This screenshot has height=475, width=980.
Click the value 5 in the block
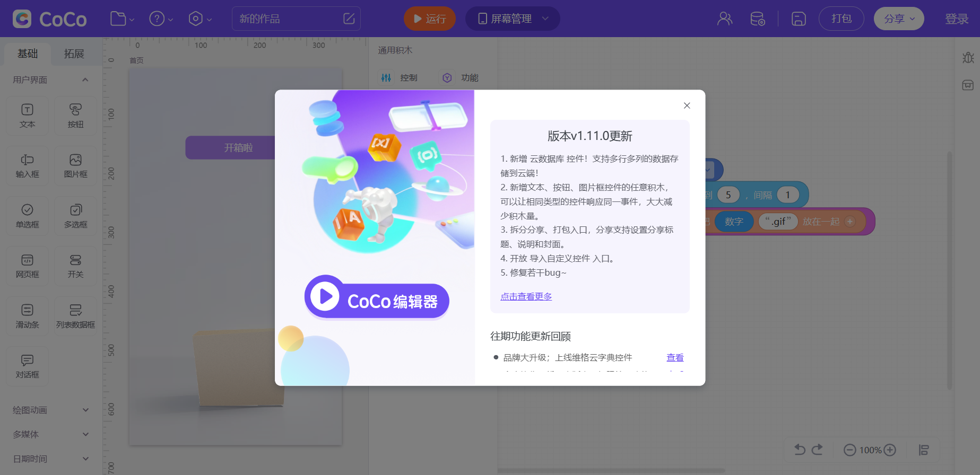(729, 195)
